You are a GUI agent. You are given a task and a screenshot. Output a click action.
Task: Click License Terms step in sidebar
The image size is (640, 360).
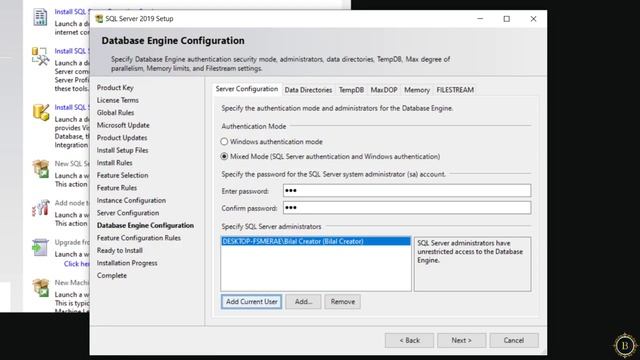tap(118, 100)
